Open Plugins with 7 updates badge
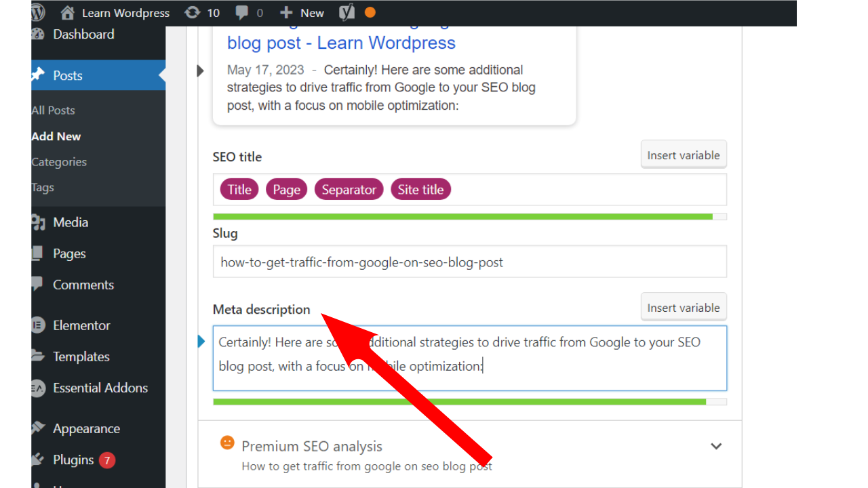 [73, 460]
